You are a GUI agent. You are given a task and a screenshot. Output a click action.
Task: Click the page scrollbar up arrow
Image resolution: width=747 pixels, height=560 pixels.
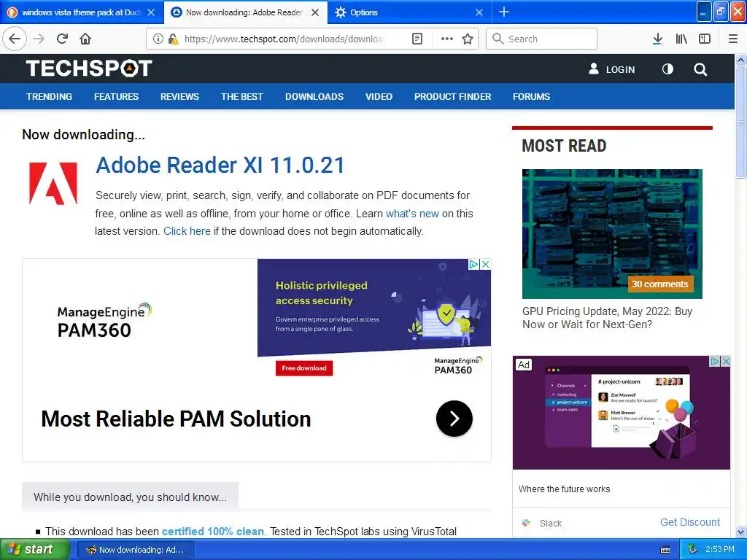(741, 60)
